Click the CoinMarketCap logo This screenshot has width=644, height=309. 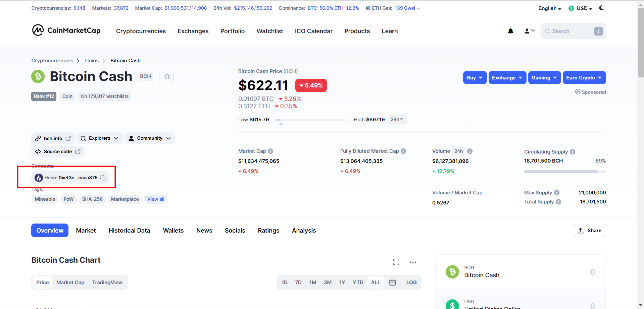pos(66,30)
